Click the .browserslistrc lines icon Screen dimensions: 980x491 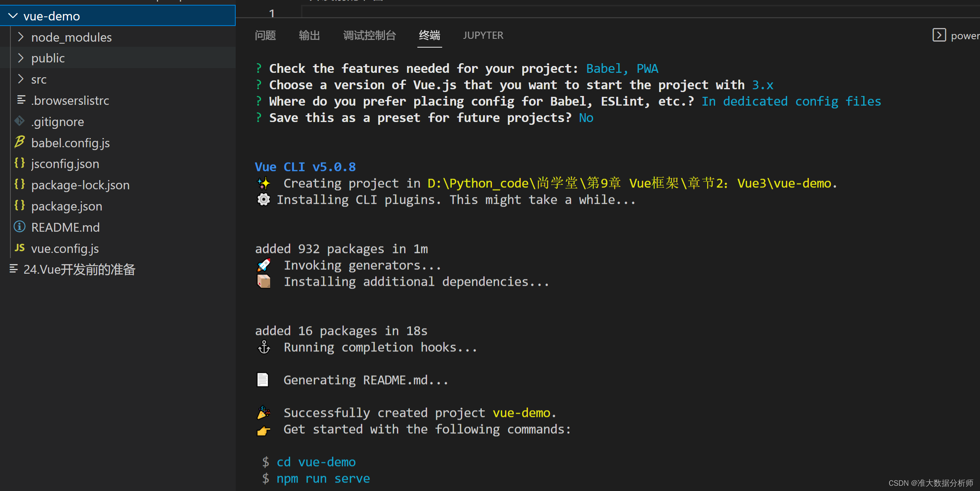21,100
